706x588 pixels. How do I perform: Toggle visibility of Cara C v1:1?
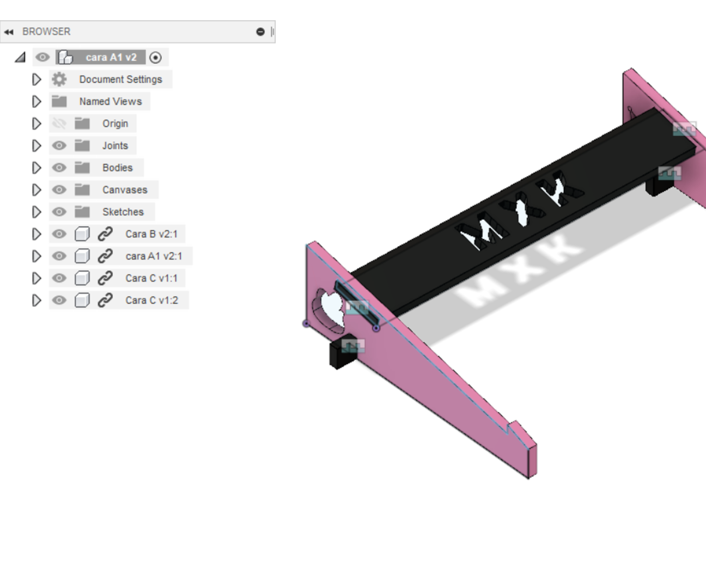pyautogui.click(x=59, y=278)
